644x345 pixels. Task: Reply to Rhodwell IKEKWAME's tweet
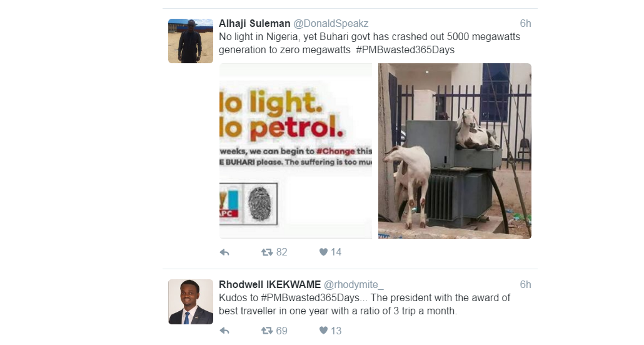point(224,331)
